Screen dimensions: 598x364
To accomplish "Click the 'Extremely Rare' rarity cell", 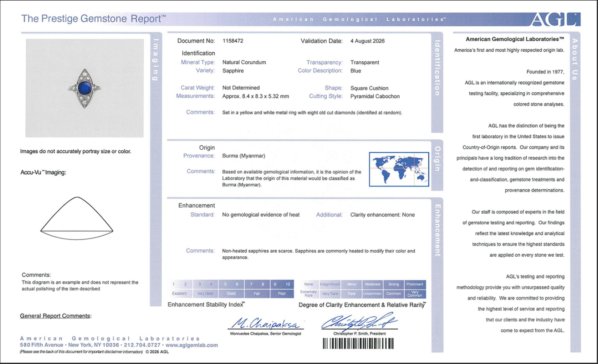I will pos(308,294).
